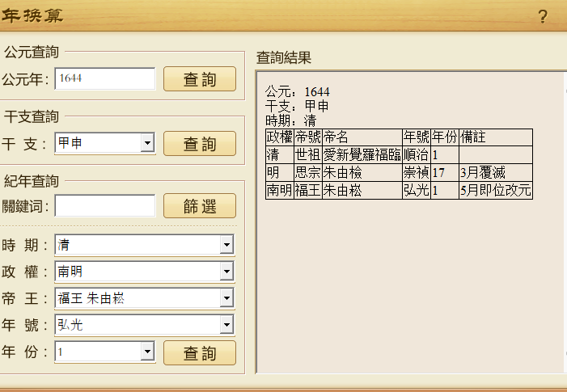
Task: Select the 南明 regime cell in results table
Action: 280,191
